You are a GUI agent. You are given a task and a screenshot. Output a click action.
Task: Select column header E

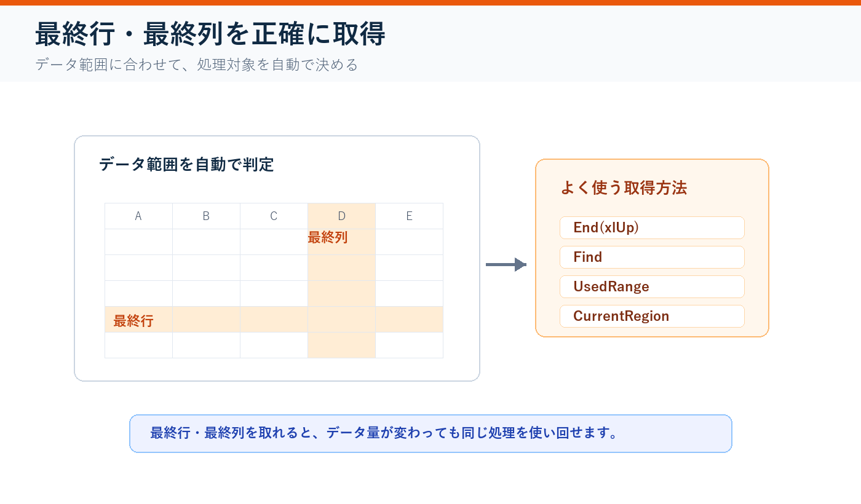pyautogui.click(x=409, y=216)
